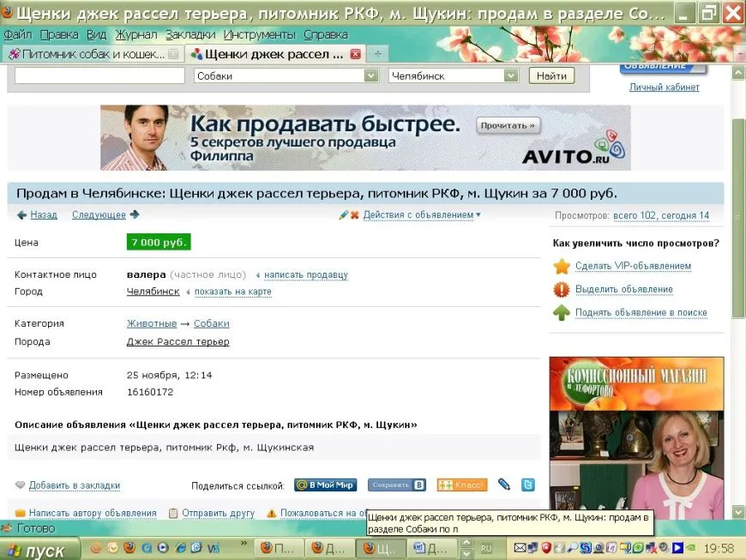Open the Собаки category link in listing
Screen dimensions: 746x560
(212, 323)
